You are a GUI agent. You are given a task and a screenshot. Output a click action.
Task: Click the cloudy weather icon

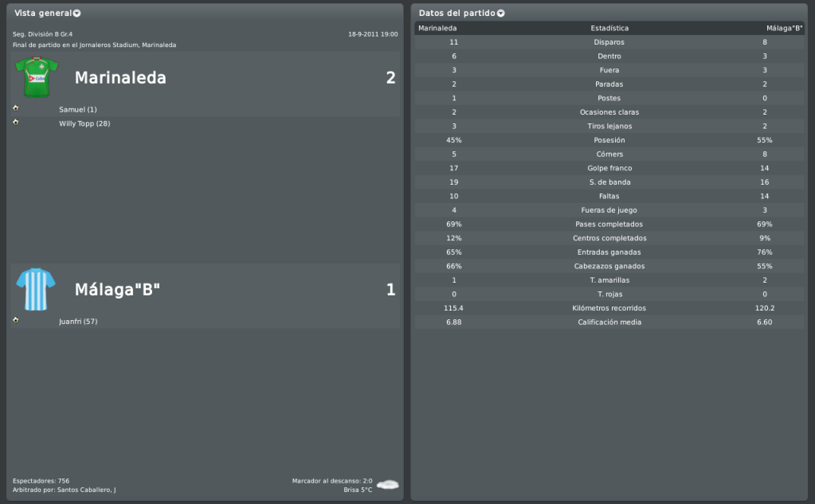pos(387,485)
